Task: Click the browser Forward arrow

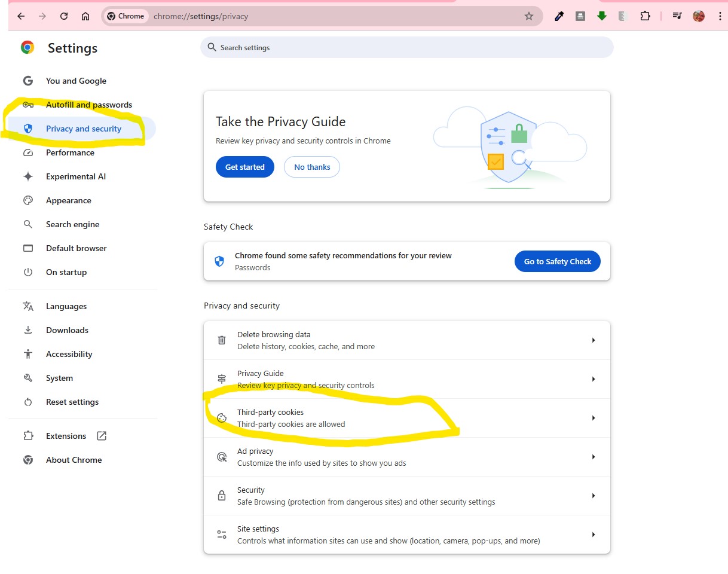Action: click(42, 17)
